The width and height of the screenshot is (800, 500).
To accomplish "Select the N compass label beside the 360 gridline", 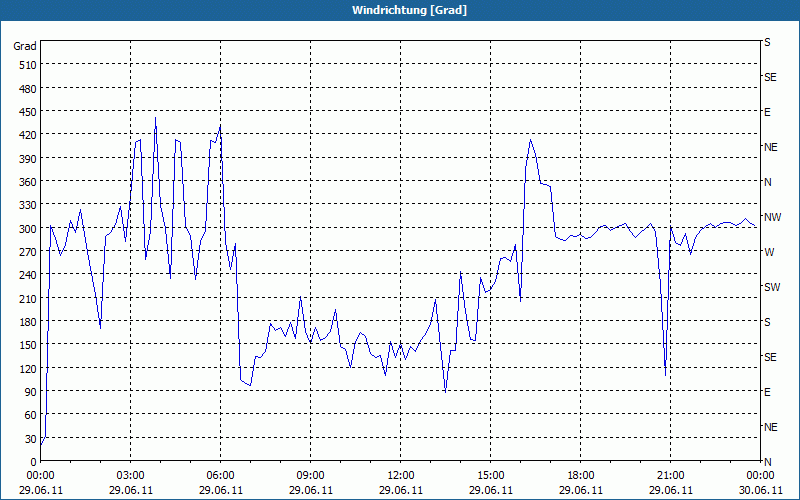I will click(767, 182).
